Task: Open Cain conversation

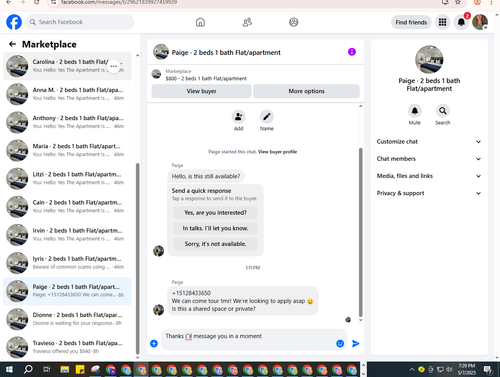Action: 67,206
